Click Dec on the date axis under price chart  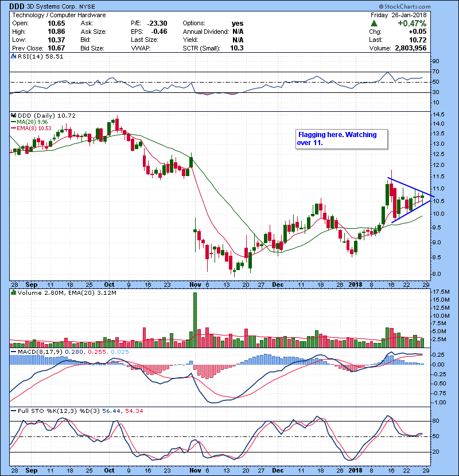(x=278, y=285)
